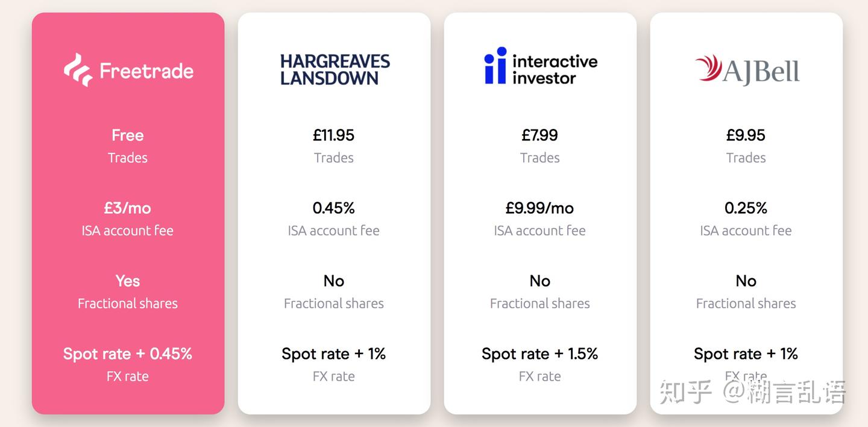Click AJ Bell £9.95 trades price
This screenshot has width=868, height=427.
click(746, 136)
